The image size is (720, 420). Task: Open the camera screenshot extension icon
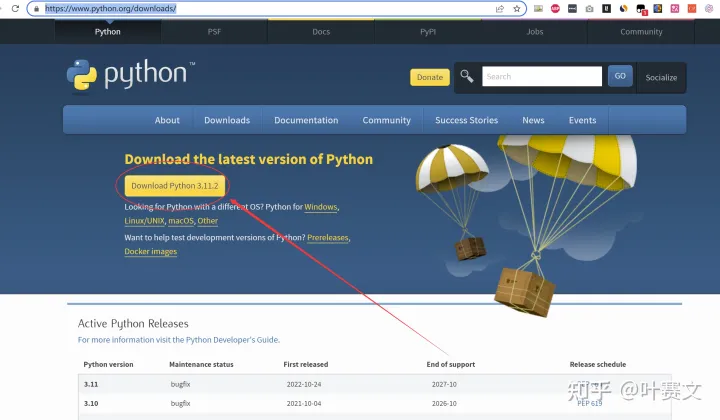tap(590, 8)
